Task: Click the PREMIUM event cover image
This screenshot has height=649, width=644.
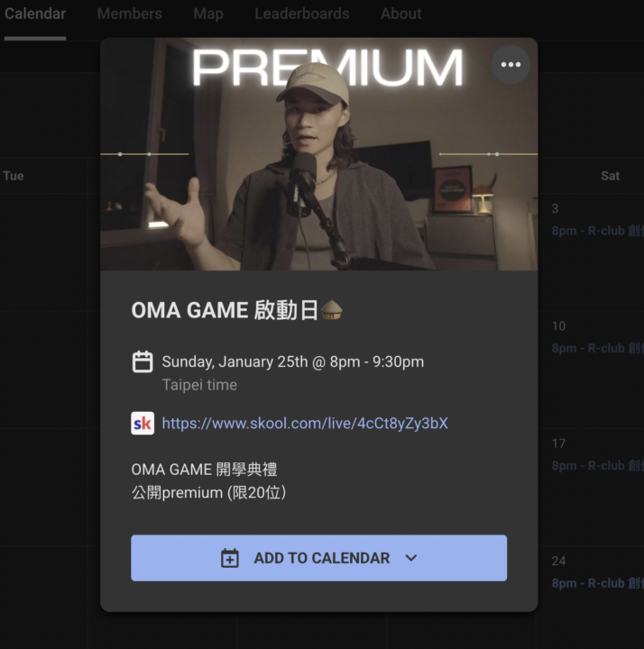Action: [x=319, y=154]
